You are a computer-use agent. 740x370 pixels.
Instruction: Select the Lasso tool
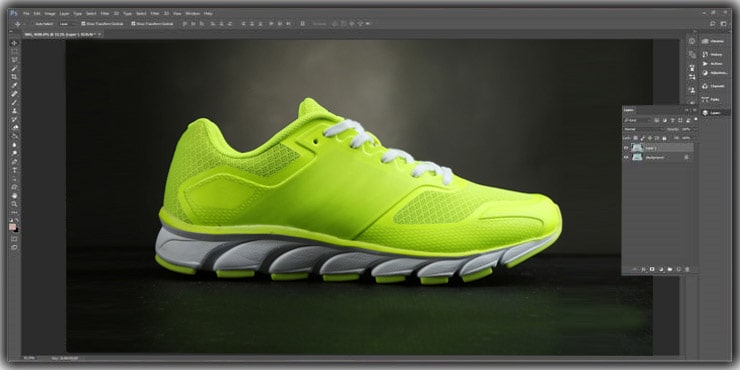[14, 59]
